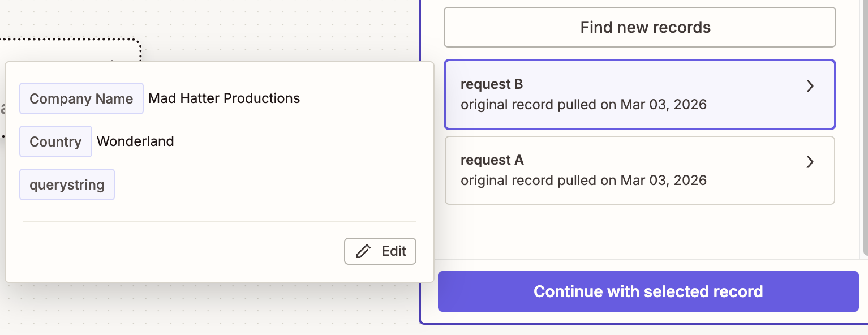
Task: Click request A's pulled date subtitle
Action: point(583,181)
